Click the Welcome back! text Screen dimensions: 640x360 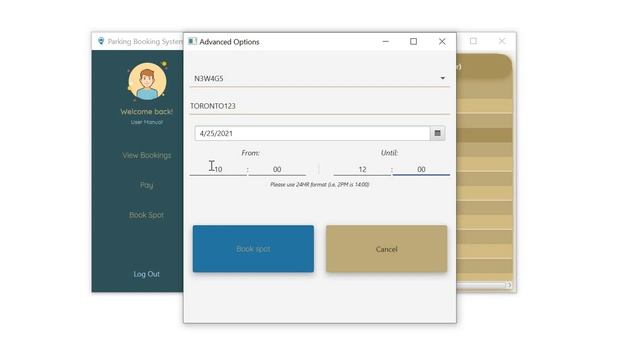click(147, 111)
